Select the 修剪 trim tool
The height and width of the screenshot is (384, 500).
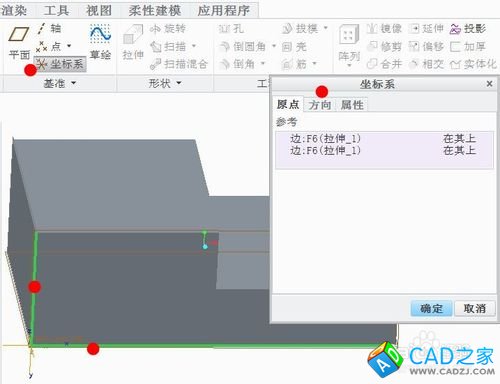384,46
